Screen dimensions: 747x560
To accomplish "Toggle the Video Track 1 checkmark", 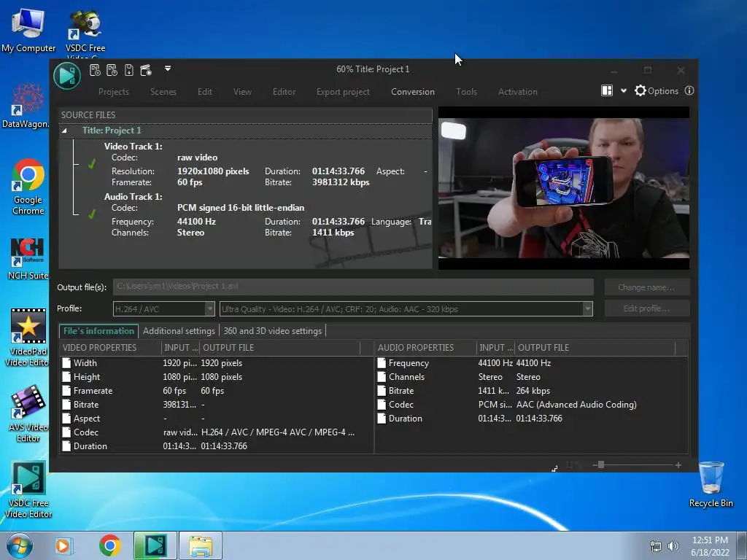I will click(x=92, y=164).
